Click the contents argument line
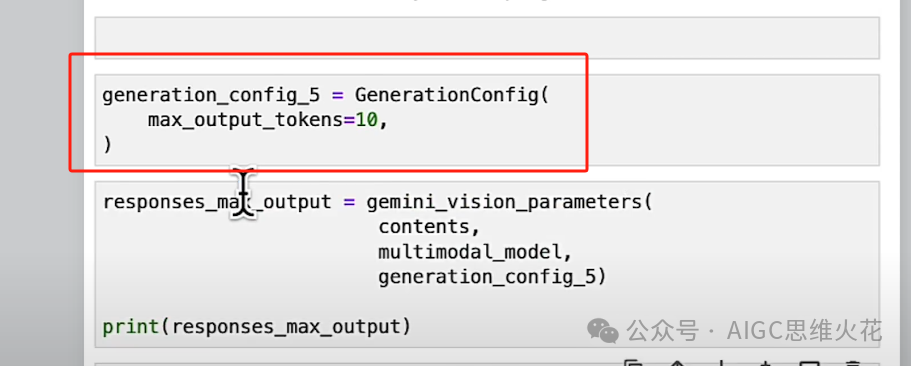Viewport: 911px width, 366px height. tap(429, 227)
